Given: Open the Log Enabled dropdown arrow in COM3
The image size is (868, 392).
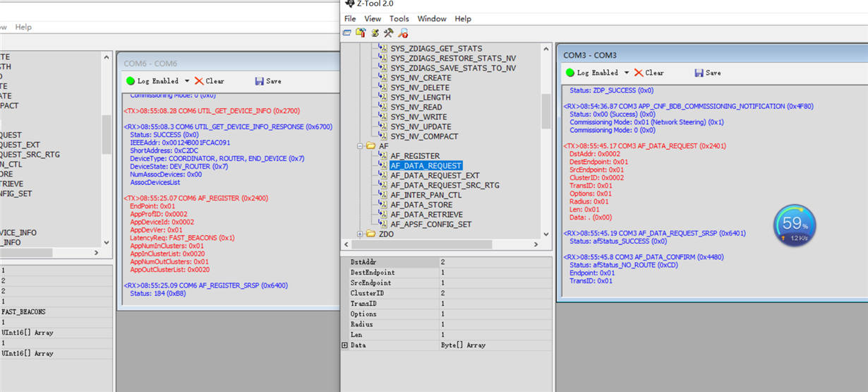Looking at the screenshot, I should tap(625, 73).
